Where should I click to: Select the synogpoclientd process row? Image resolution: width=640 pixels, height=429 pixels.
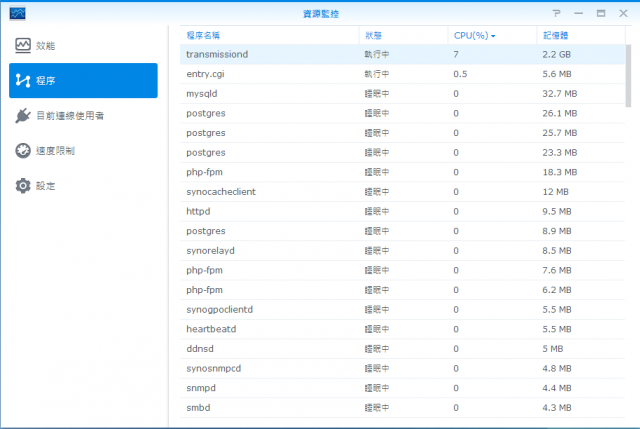point(402,309)
